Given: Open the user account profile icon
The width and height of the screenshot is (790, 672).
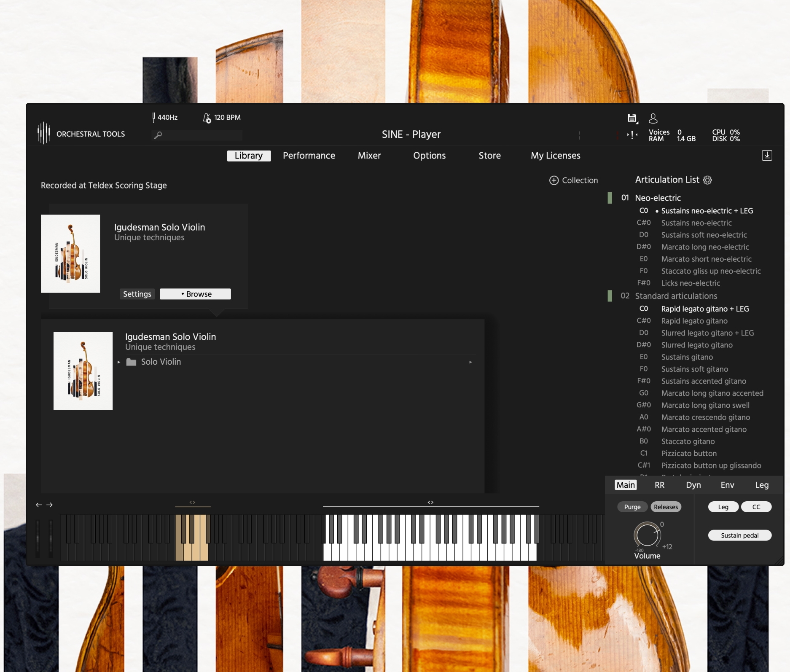Looking at the screenshot, I should (653, 118).
